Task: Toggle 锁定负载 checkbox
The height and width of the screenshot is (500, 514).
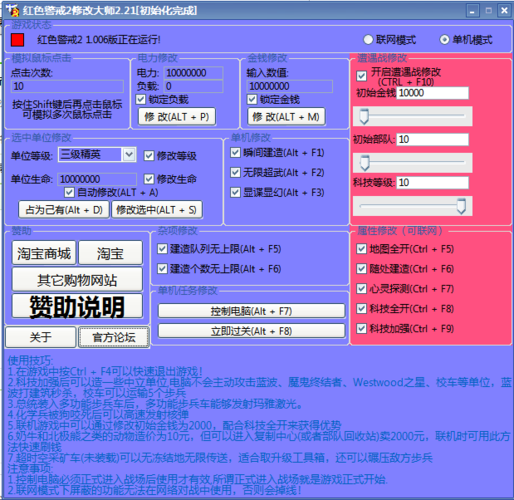Action: 141,99
